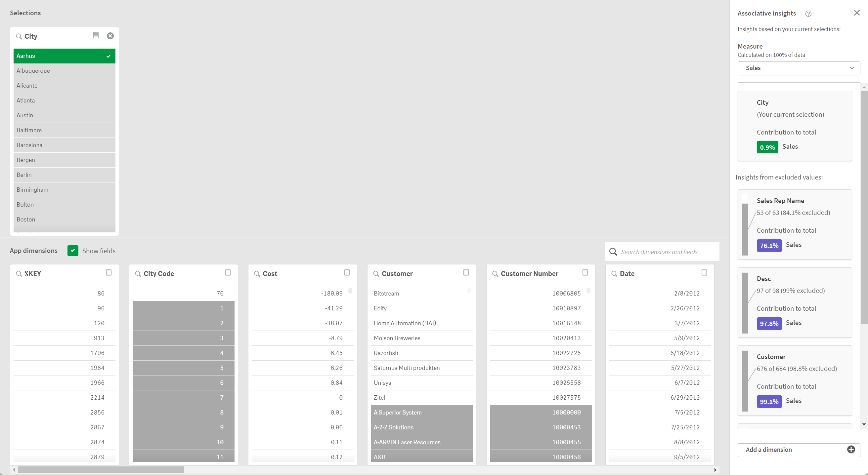Open list view icon on City Code panel
This screenshot has width=868, height=475.
pos(228,273)
